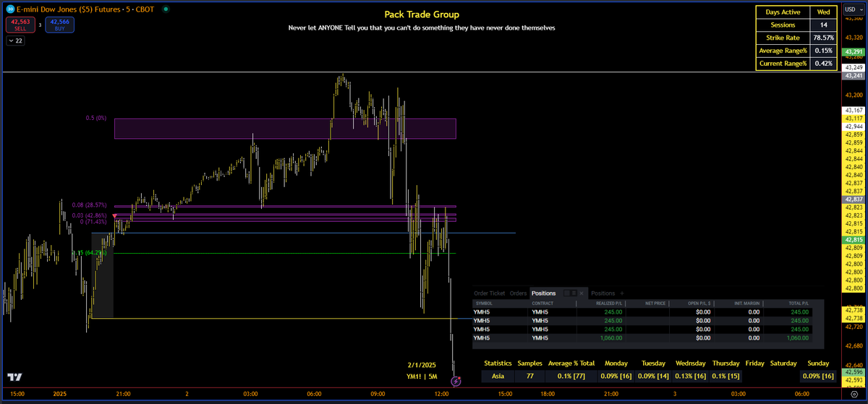Add a new panel tab with plus icon
This screenshot has width=868, height=404.
pyautogui.click(x=621, y=293)
